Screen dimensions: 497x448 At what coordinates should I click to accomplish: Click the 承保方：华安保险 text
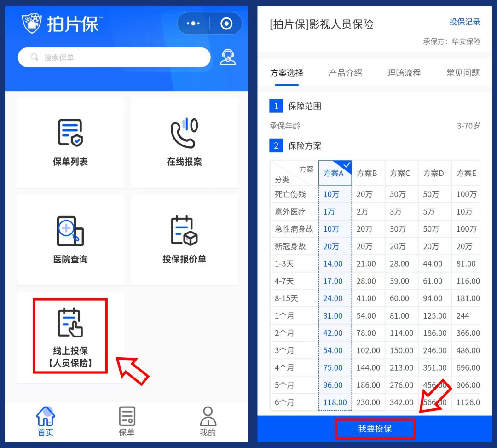point(452,41)
